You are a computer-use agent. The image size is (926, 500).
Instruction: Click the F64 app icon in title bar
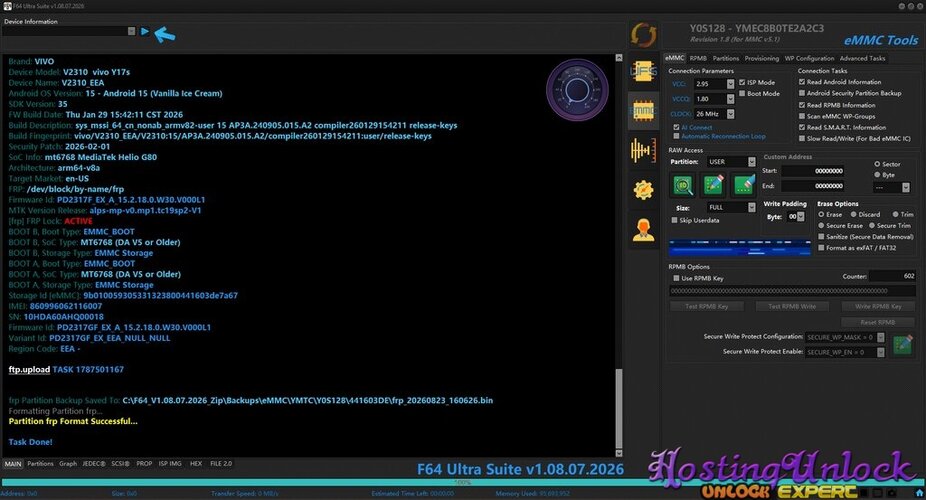[7, 6]
